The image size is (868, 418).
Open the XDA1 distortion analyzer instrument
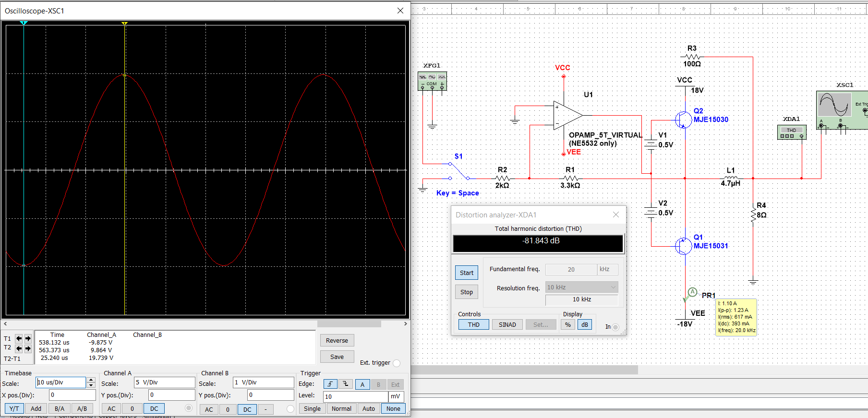[791, 132]
